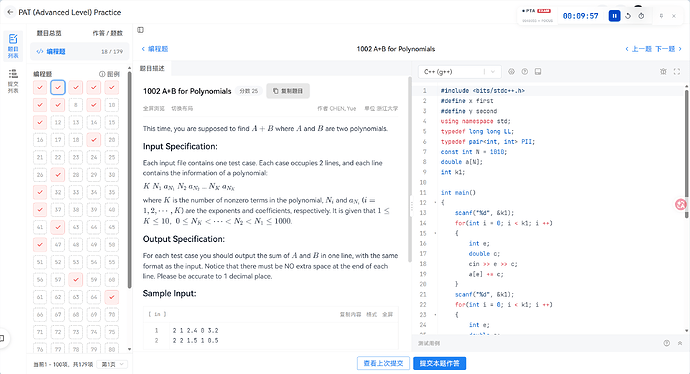Open problem 10 tile
Viewport: 690px width, 374px height.
tap(112, 105)
